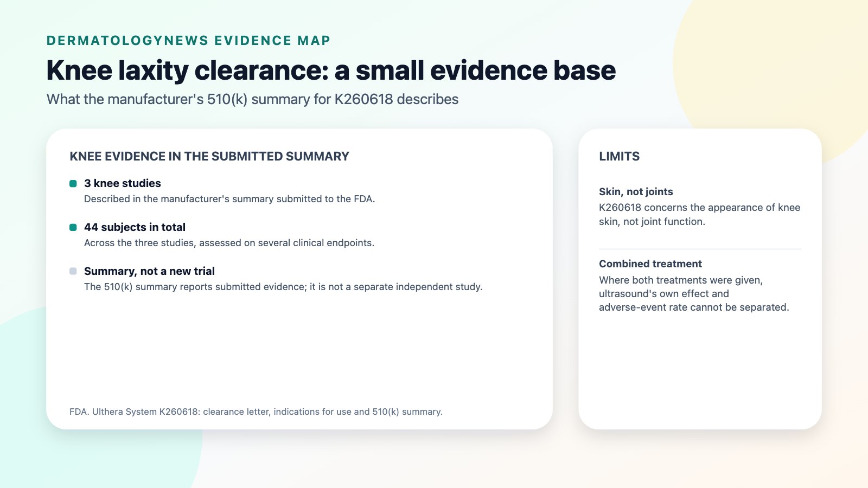Image resolution: width=868 pixels, height=488 pixels.
Task: Select the 'Summary, not a new trial' item title
Action: click(149, 271)
